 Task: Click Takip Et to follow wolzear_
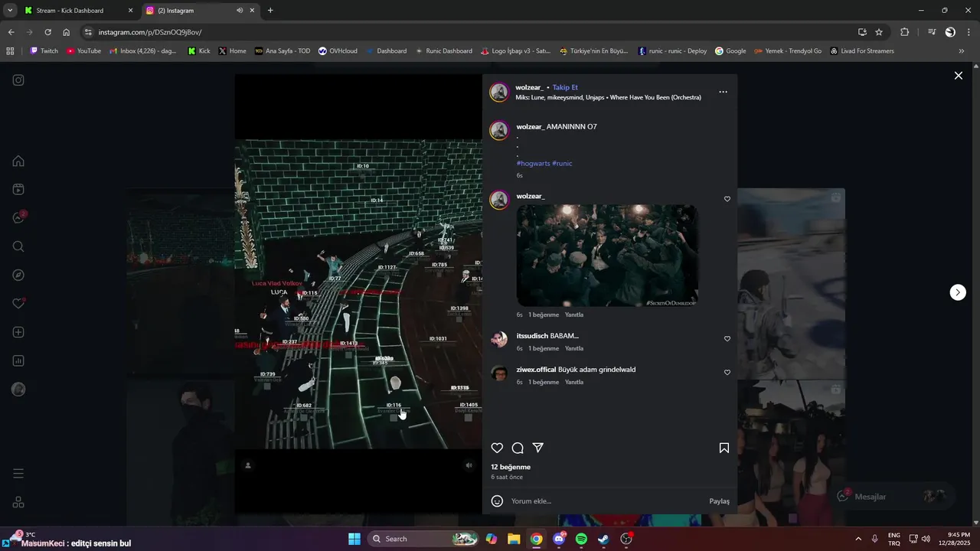(x=565, y=87)
